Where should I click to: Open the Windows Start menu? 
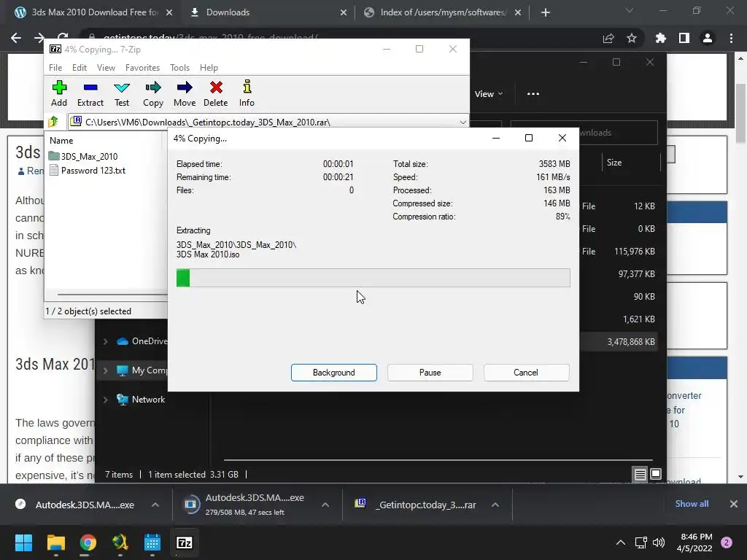click(23, 542)
